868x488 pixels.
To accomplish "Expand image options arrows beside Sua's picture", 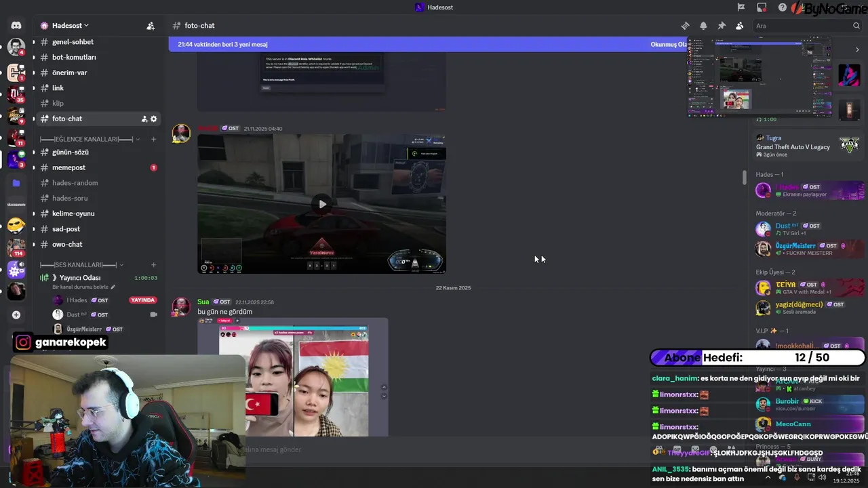I will click(x=384, y=392).
